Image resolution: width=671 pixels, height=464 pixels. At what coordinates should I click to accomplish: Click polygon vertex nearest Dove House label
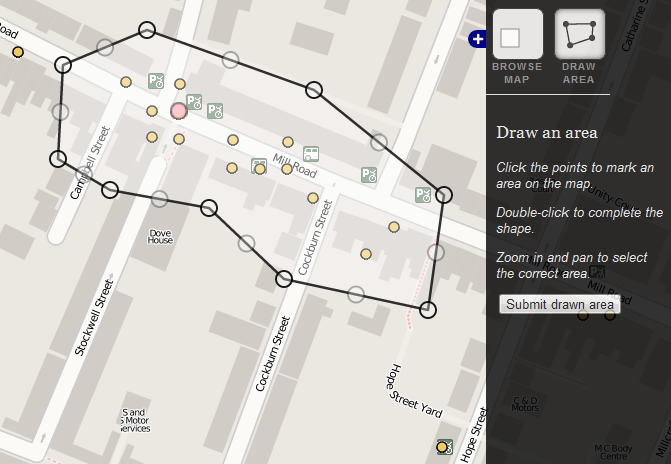click(209, 208)
